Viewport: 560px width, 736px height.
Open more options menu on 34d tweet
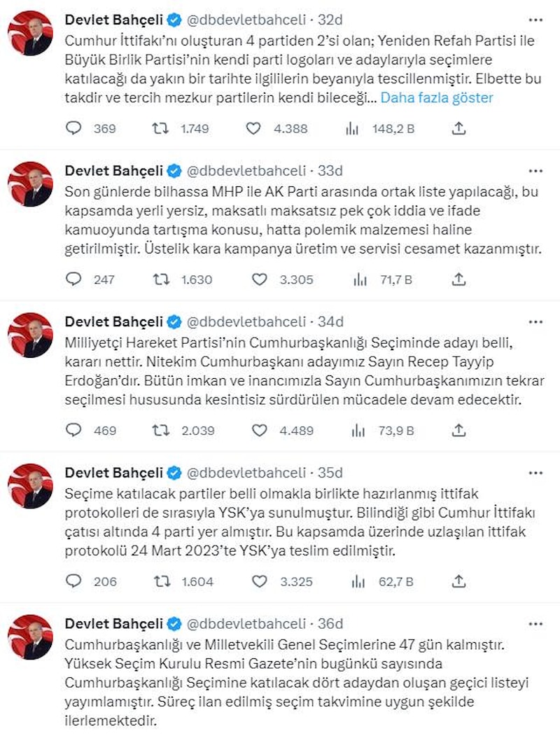point(535,321)
